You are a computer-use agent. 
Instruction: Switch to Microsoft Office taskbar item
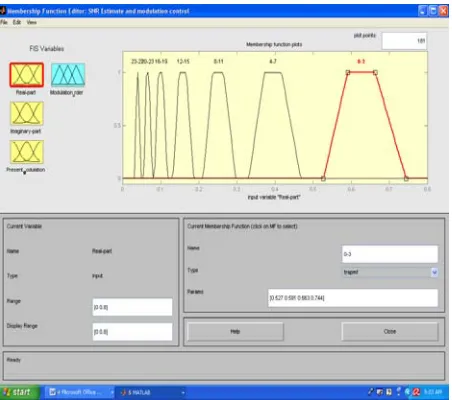[x=79, y=392]
